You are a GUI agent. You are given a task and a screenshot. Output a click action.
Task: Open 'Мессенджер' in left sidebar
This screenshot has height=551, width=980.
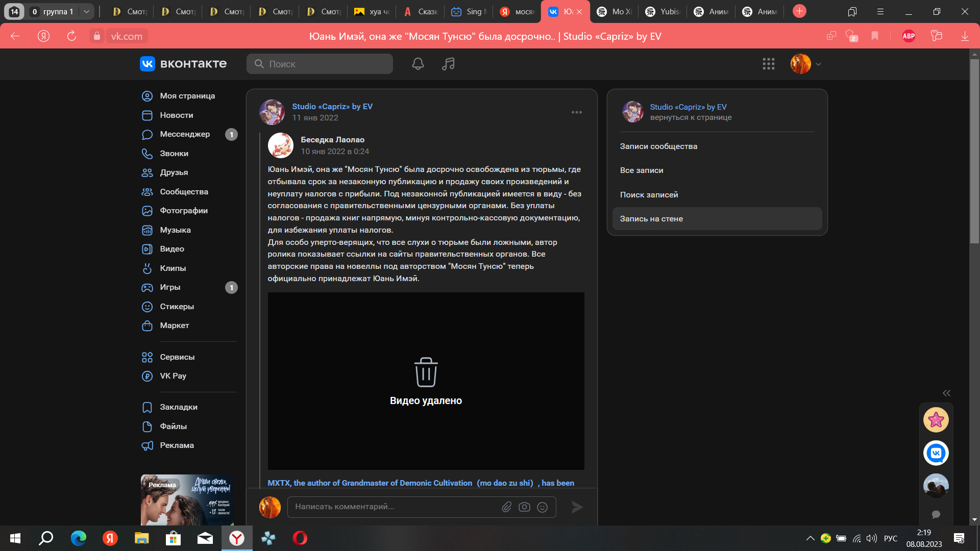[x=184, y=134]
